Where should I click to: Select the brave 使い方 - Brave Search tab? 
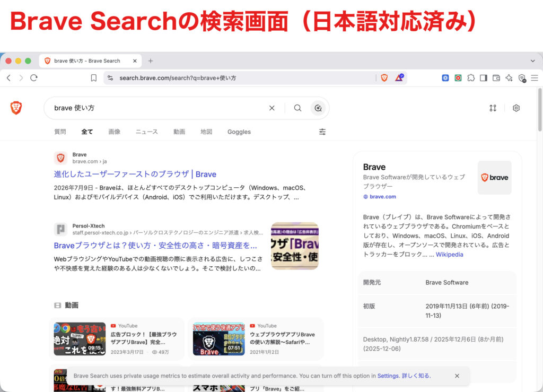90,61
